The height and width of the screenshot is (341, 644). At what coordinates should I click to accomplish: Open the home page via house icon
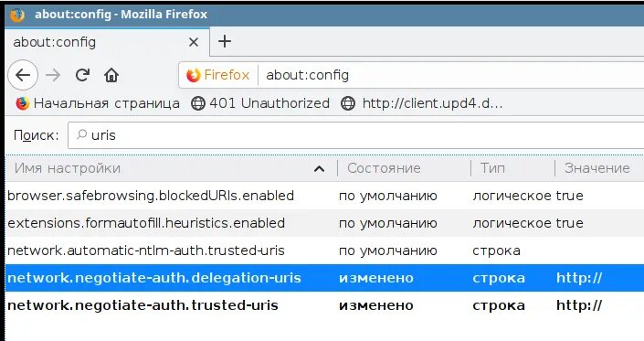(x=111, y=75)
